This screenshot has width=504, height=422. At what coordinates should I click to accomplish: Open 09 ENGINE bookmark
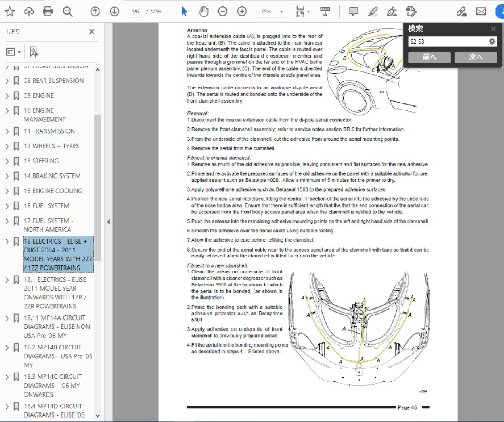click(39, 95)
